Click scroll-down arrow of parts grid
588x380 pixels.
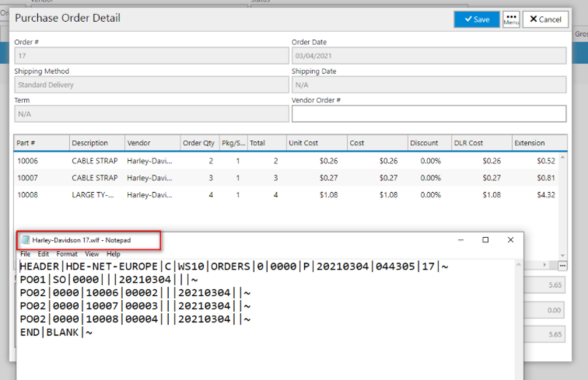coord(562,255)
